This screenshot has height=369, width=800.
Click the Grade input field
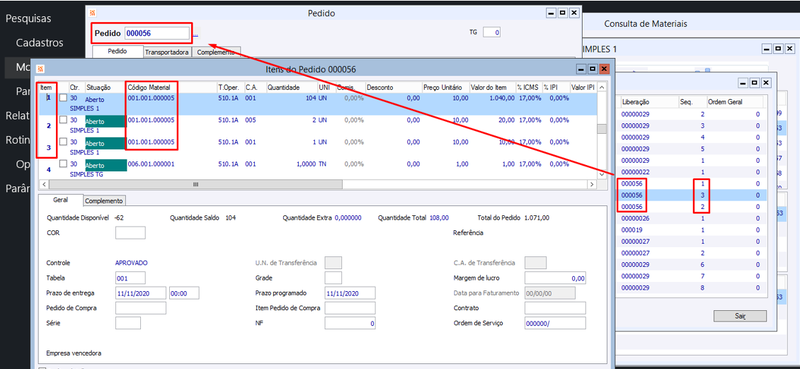coord(333,278)
